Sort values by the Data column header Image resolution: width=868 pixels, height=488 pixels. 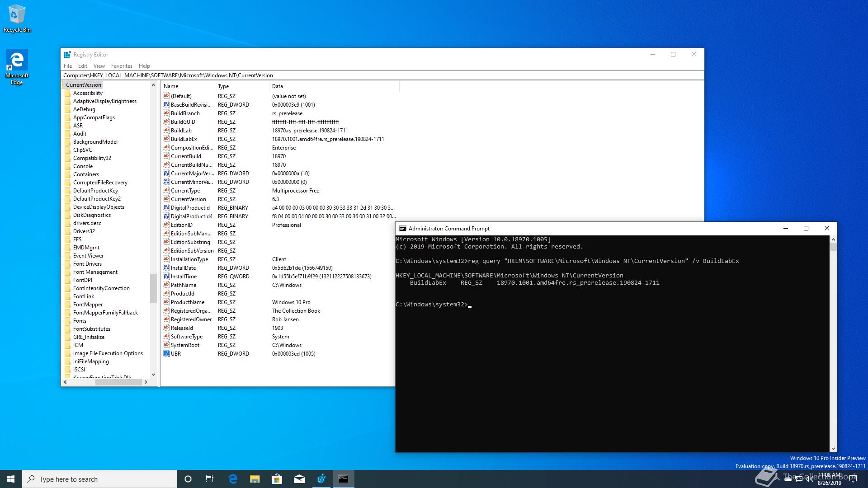coord(335,86)
